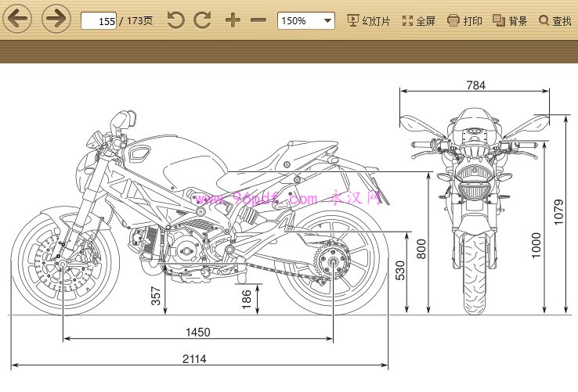578x392 pixels.
Task: Click the page number field showing 155
Action: pyautogui.click(x=99, y=20)
